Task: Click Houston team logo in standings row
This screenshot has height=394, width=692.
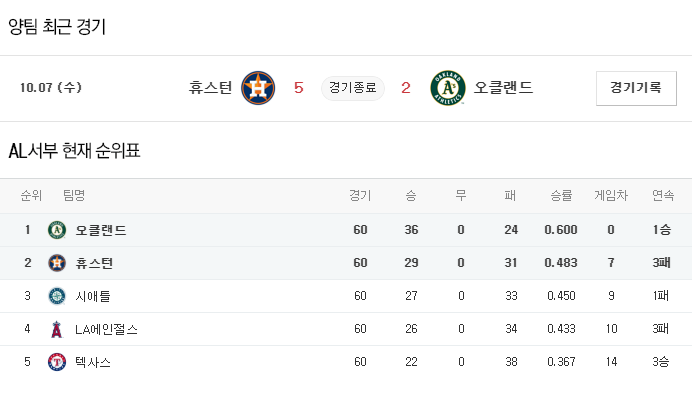Action: (57, 263)
